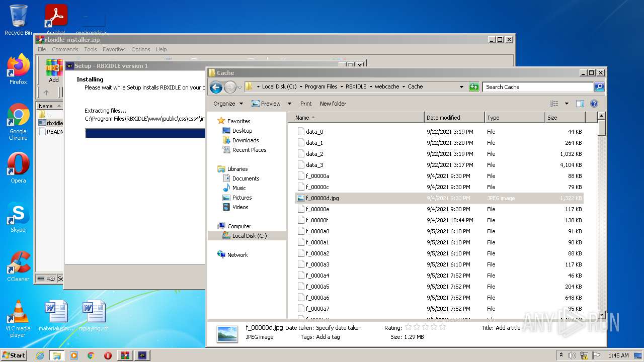This screenshot has width=644, height=362.
Task: Click Internet Explorer taskbar icon
Action: 40,355
